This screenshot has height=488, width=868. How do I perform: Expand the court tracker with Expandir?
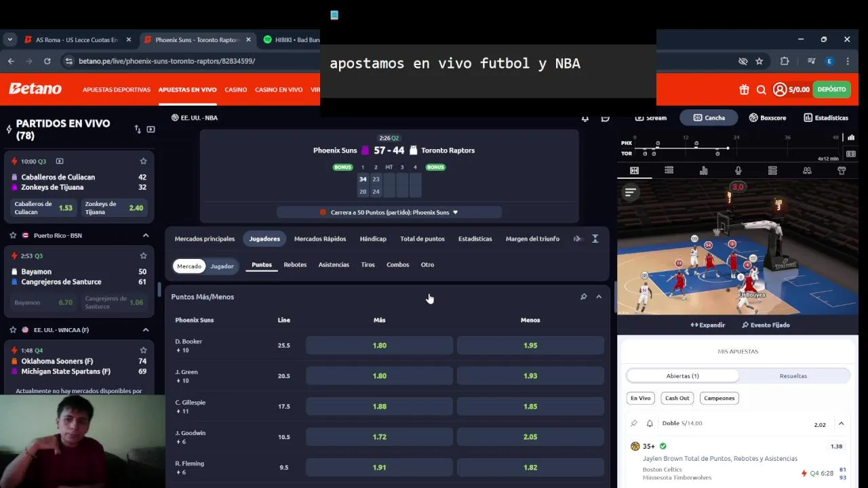[708, 325]
